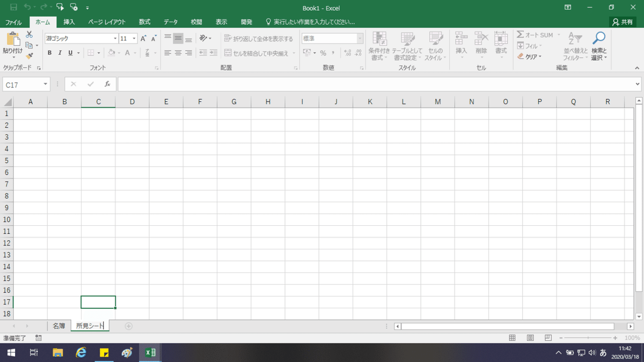Toggle Italic formatting
Screen dimensions: 644x362
pyautogui.click(x=60, y=53)
